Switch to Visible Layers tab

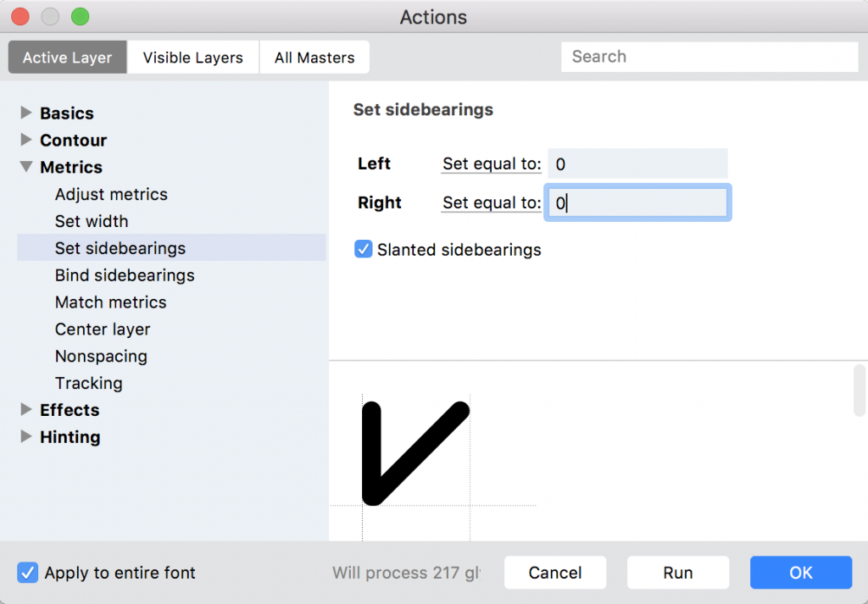click(x=192, y=58)
